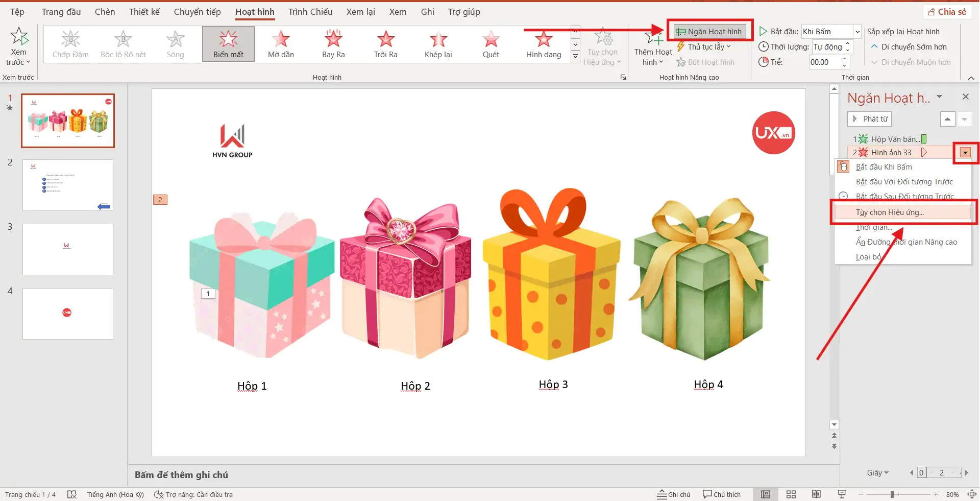Choose Tùy chọn Hiệu ứng menu entry

pos(890,212)
